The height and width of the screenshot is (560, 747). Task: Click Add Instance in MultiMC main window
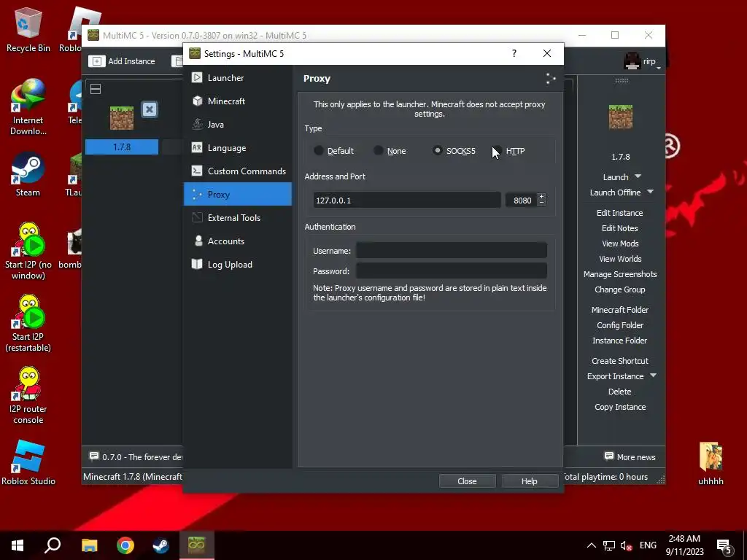coord(123,61)
